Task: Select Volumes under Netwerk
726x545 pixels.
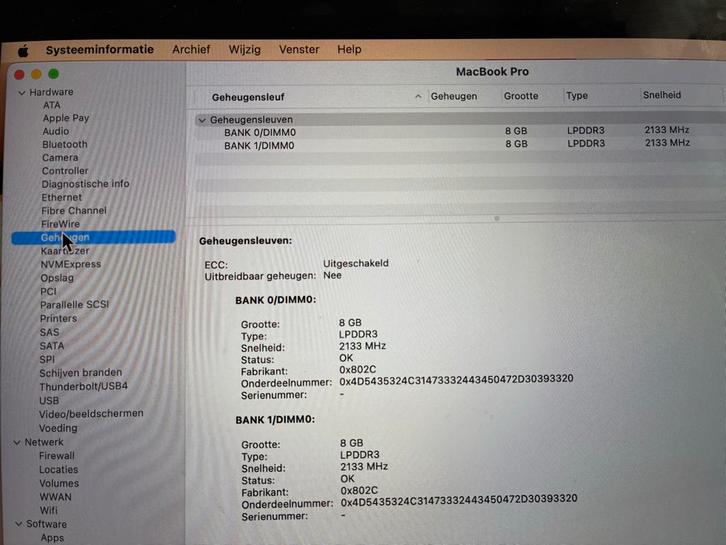Action: pos(59,483)
